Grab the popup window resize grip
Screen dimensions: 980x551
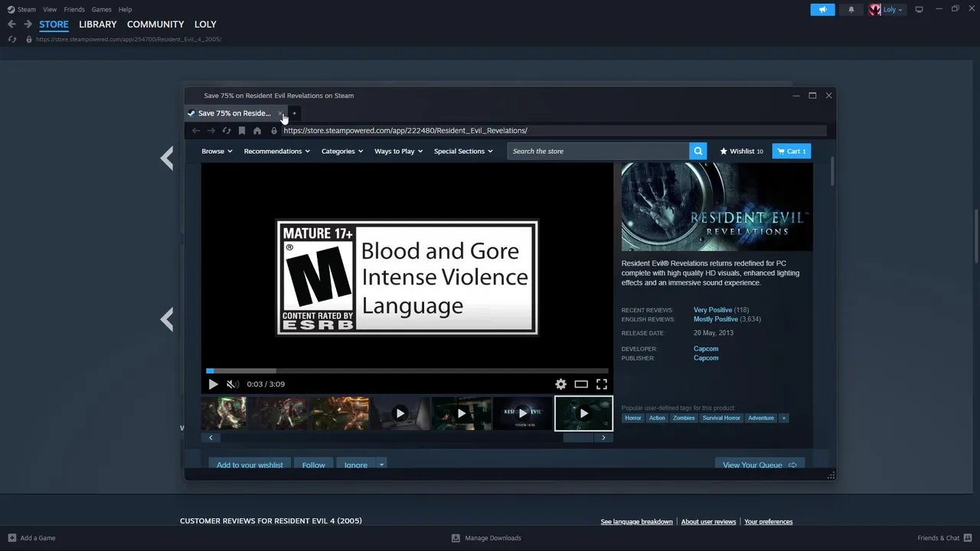pos(831,475)
